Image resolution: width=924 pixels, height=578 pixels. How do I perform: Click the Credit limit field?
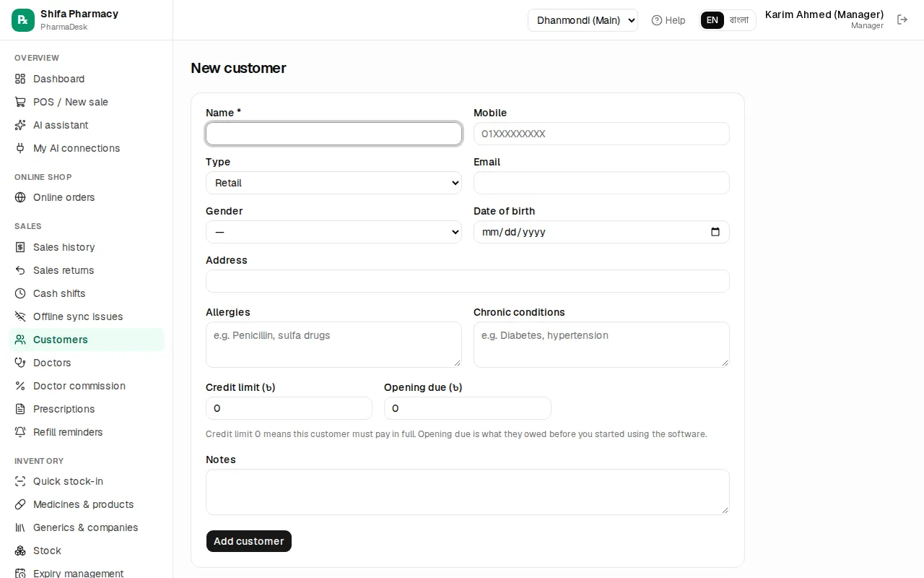point(289,408)
